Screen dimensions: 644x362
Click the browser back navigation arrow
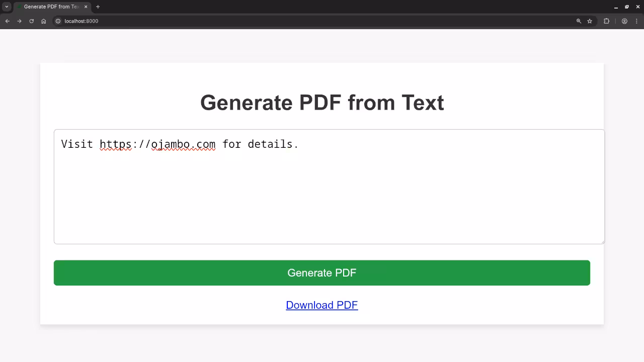[x=7, y=21]
